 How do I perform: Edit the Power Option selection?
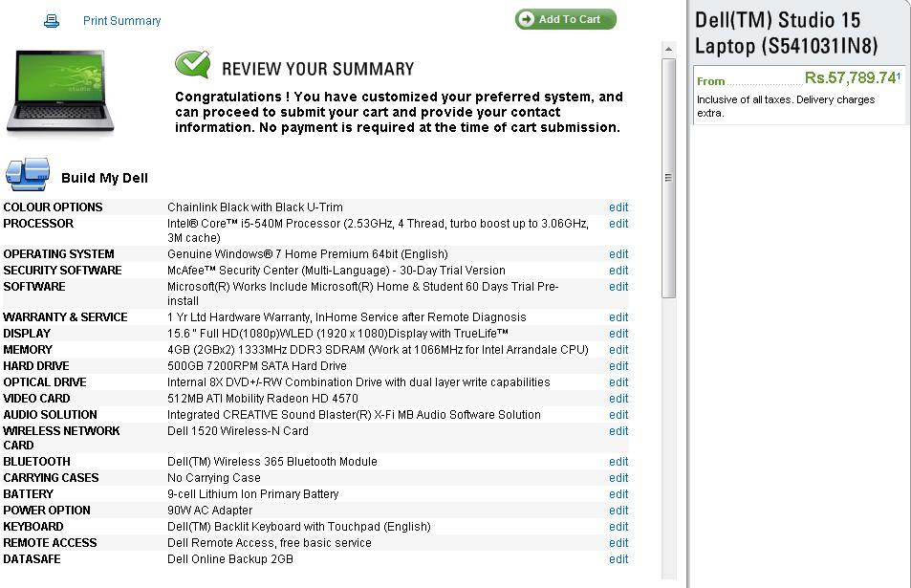pos(618,511)
